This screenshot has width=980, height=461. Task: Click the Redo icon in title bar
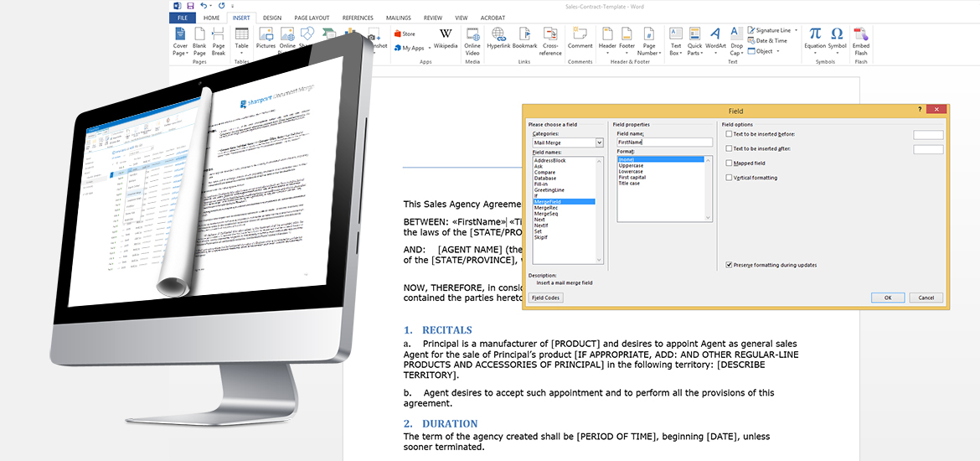coord(221,6)
